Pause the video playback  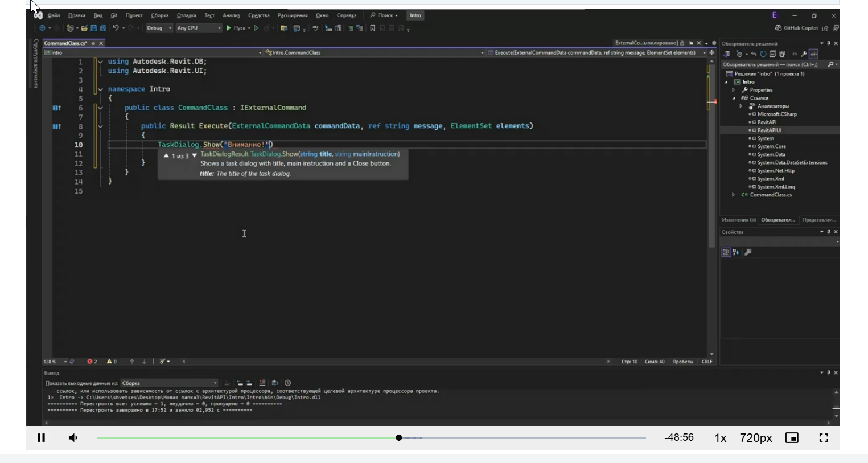(x=42, y=438)
